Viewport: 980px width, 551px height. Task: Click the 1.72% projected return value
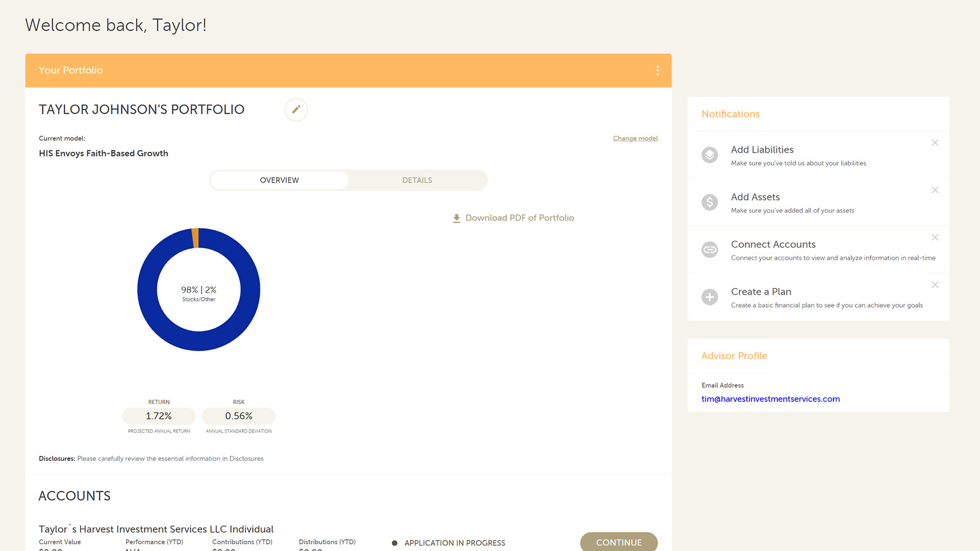[159, 416]
